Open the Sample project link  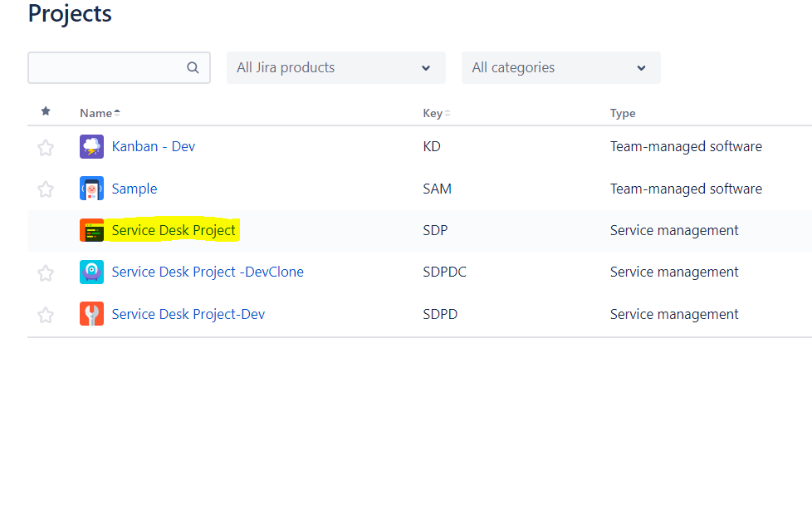[135, 189]
